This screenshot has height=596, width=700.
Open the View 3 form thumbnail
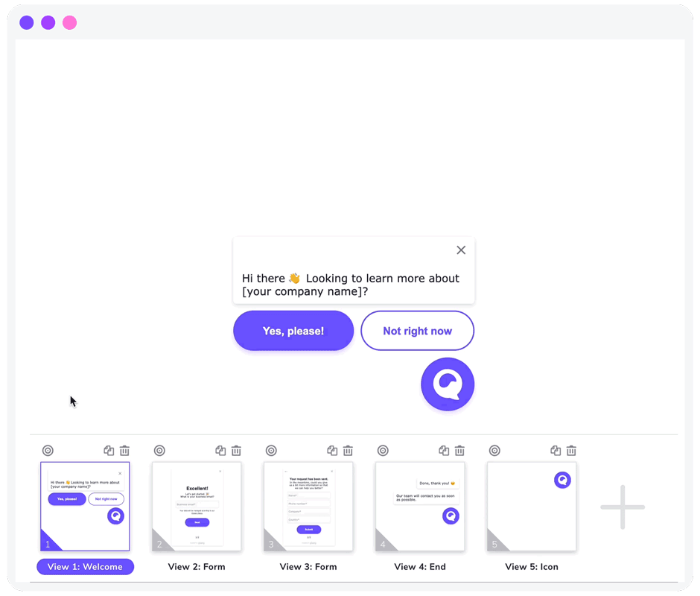pyautogui.click(x=308, y=507)
